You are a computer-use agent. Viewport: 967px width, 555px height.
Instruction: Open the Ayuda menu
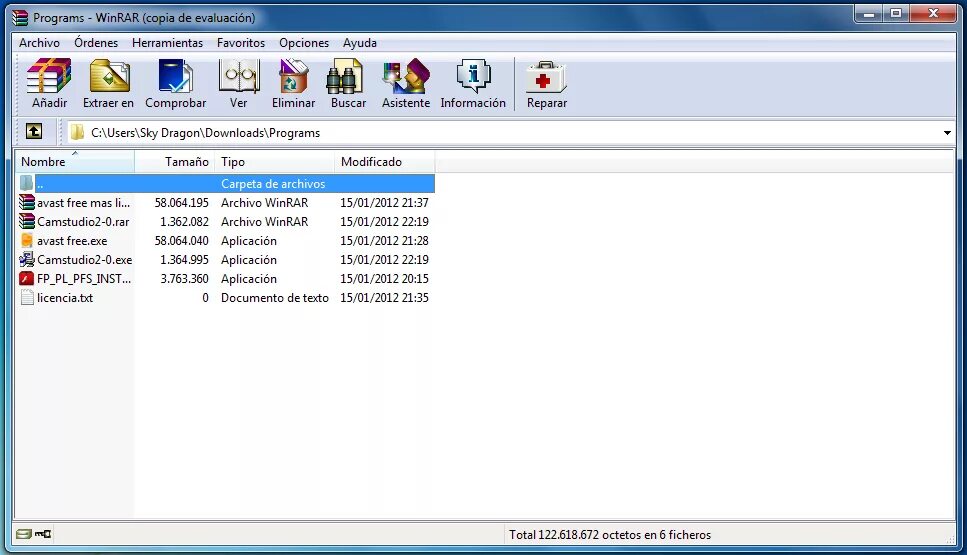[x=360, y=43]
